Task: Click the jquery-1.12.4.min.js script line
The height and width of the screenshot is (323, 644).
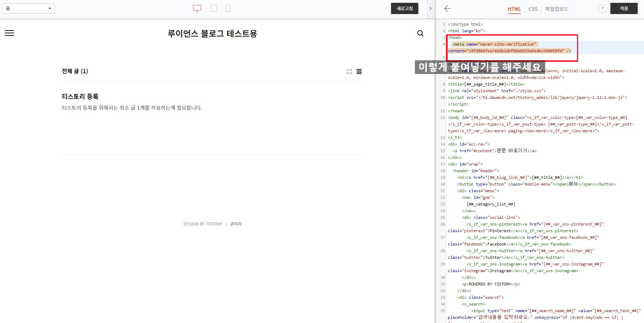Action: click(537, 97)
